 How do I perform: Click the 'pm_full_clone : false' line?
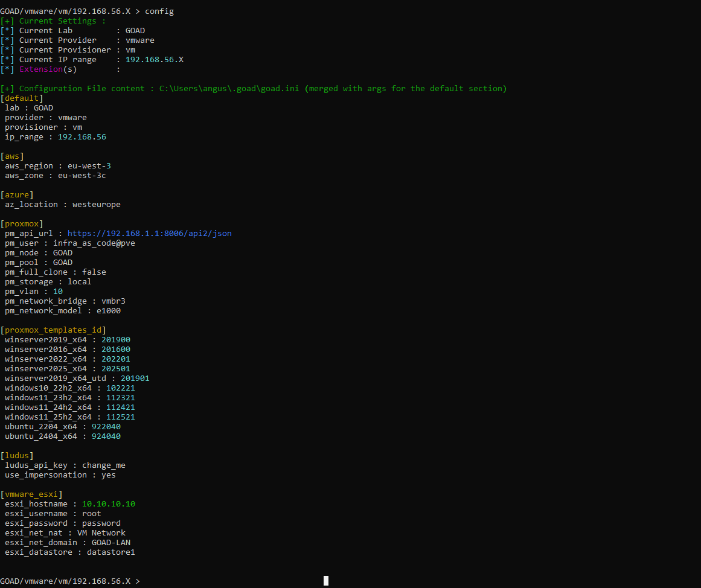[56, 272]
